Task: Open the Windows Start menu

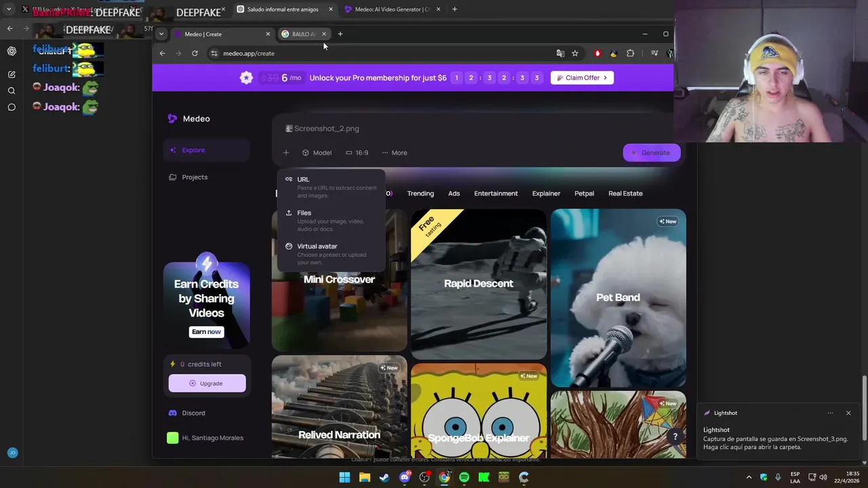Action: click(344, 477)
